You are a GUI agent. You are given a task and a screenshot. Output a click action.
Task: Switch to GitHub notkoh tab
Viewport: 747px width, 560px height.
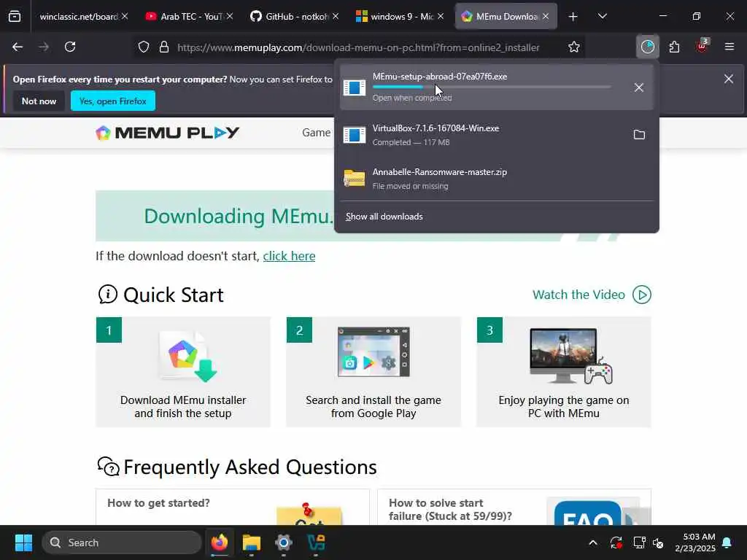[295, 17]
